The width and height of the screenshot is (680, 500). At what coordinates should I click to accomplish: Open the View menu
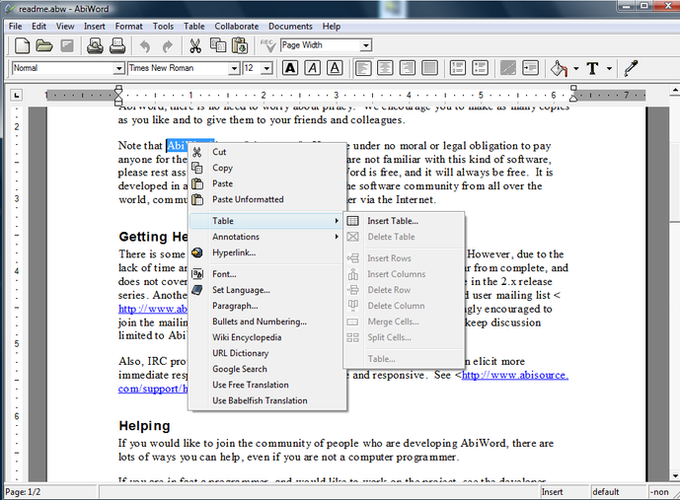[65, 26]
